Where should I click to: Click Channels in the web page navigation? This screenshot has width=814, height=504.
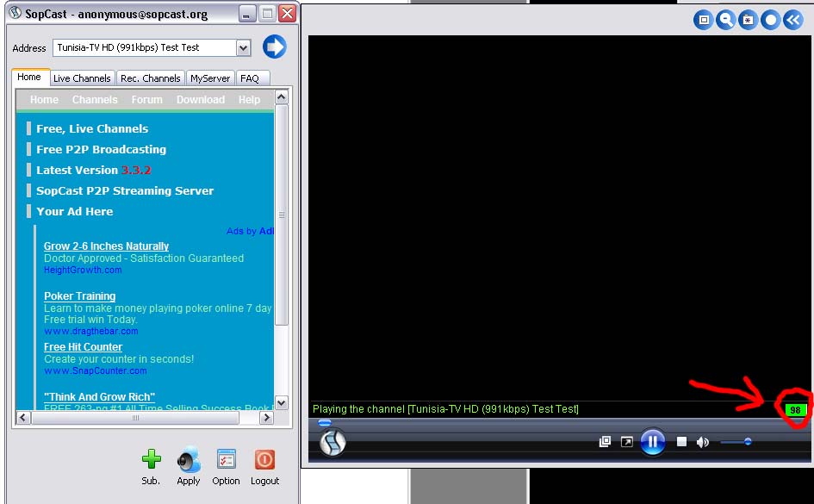coord(95,100)
